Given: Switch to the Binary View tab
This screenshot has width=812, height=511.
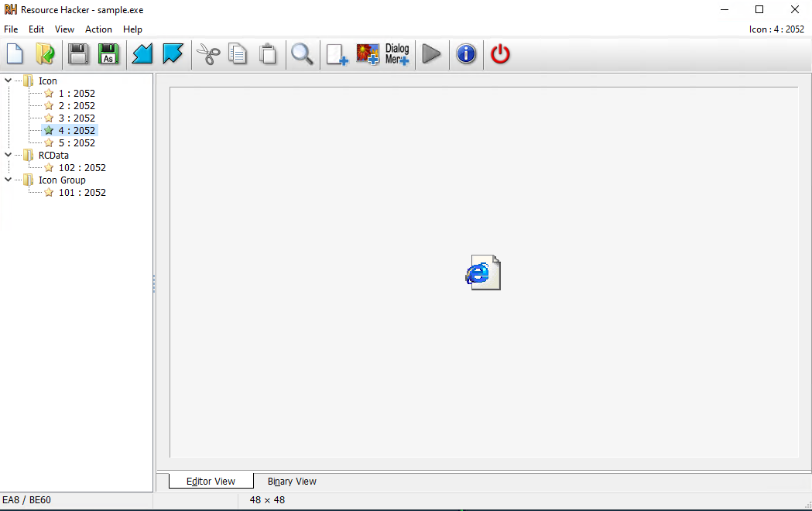Looking at the screenshot, I should click(x=292, y=482).
